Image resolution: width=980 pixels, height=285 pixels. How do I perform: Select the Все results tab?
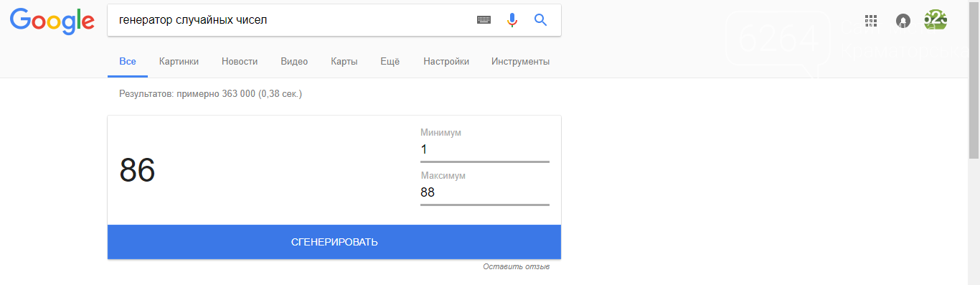coord(128,62)
